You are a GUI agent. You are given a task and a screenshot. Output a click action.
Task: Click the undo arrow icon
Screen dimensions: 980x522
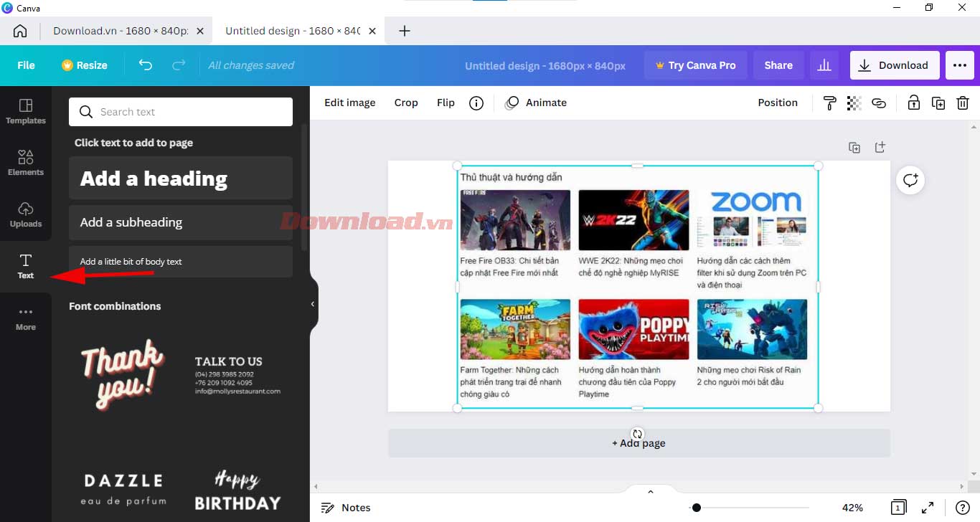coord(146,65)
